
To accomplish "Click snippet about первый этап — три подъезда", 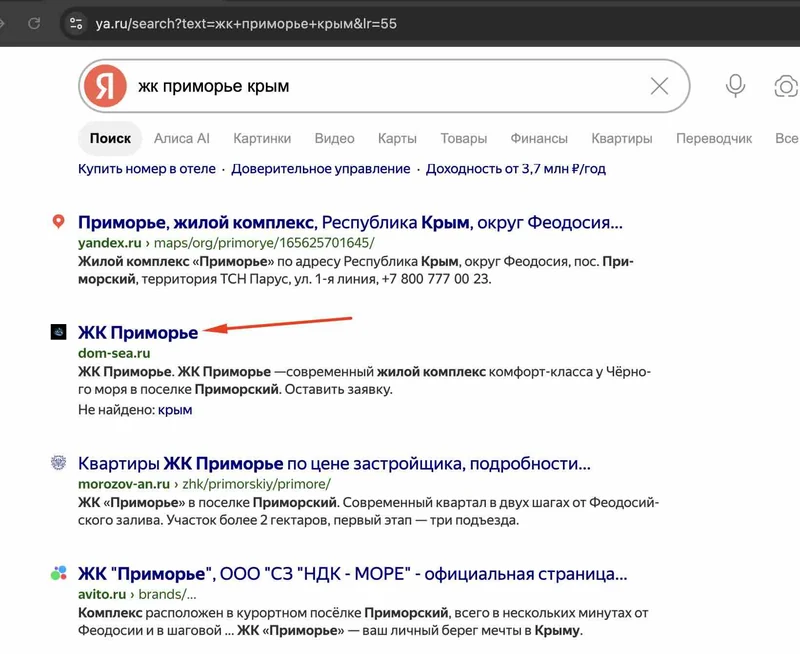I will 368,512.
